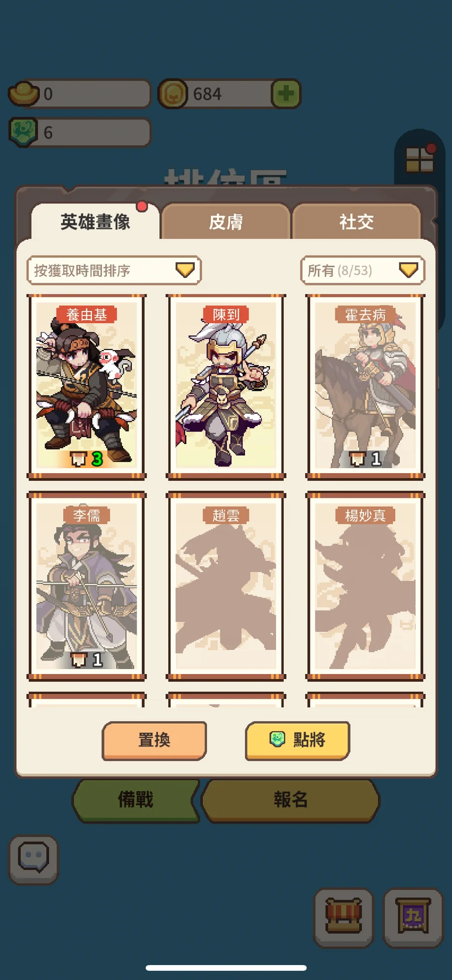Open the chat bubble icon

(34, 859)
